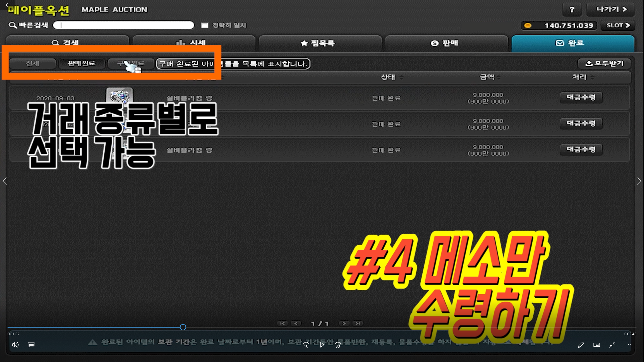Select the 완료 tab
Image resolution: width=644 pixels, height=362 pixels.
573,43
